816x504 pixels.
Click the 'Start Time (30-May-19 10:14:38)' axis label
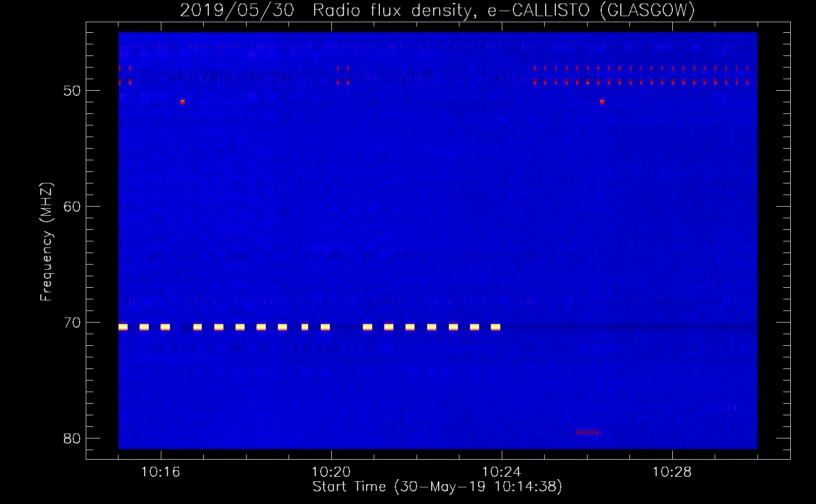[x=437, y=487]
